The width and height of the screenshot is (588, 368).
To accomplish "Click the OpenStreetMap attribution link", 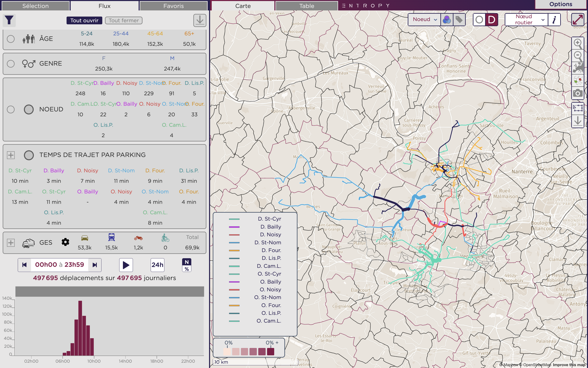I will [x=535, y=365].
